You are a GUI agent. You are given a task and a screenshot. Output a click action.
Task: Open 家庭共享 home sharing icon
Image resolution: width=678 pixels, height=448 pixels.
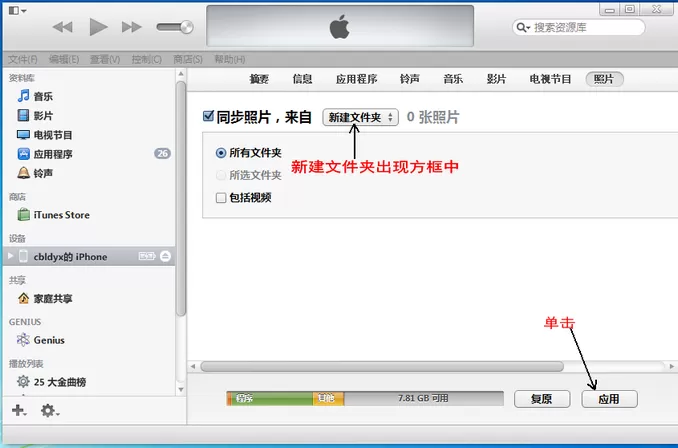23,298
